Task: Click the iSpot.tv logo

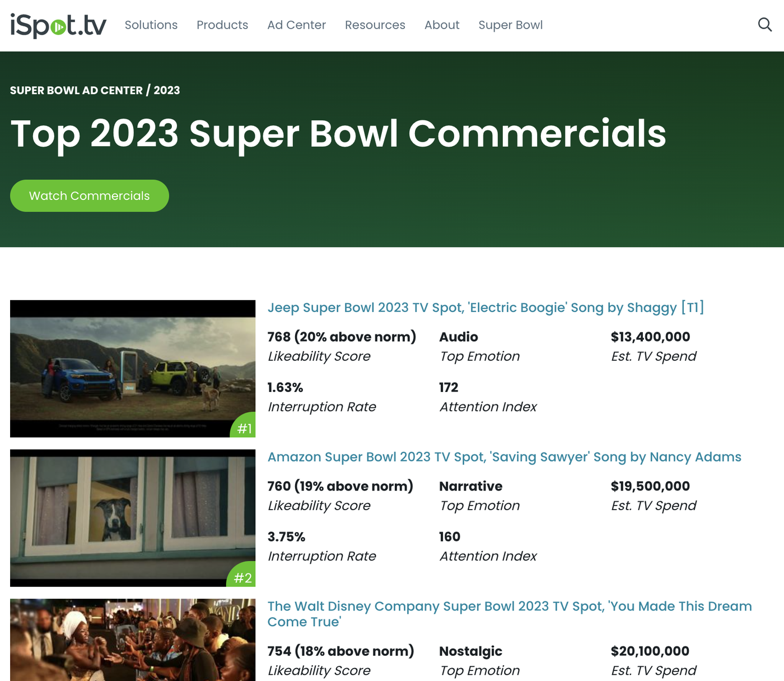Action: [x=58, y=25]
